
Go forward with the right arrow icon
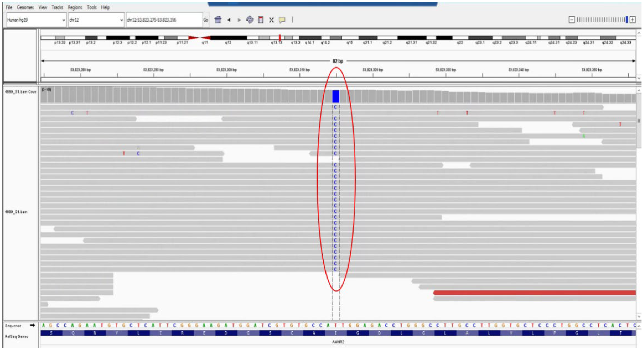[x=239, y=20]
